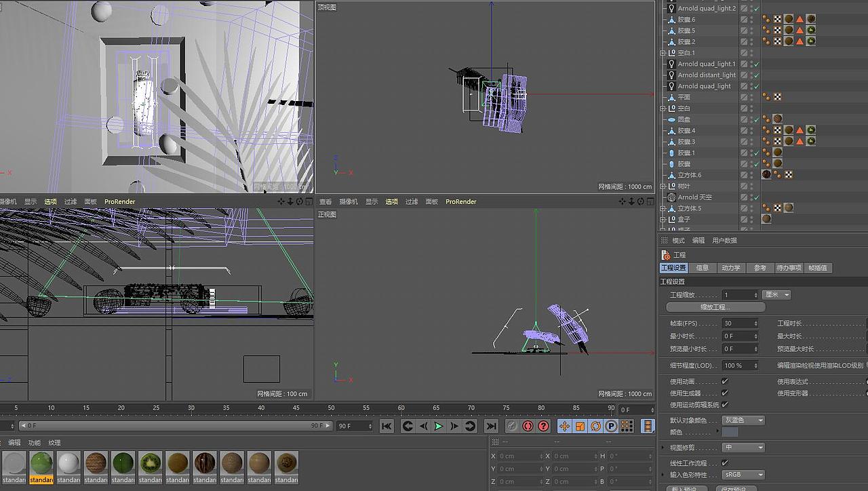The image size is (868, 491).
Task: Click the record rotation keyframe icon
Action: point(595,425)
